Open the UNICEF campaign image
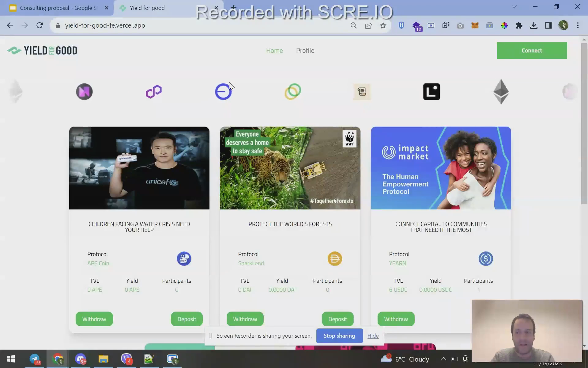 [139, 168]
